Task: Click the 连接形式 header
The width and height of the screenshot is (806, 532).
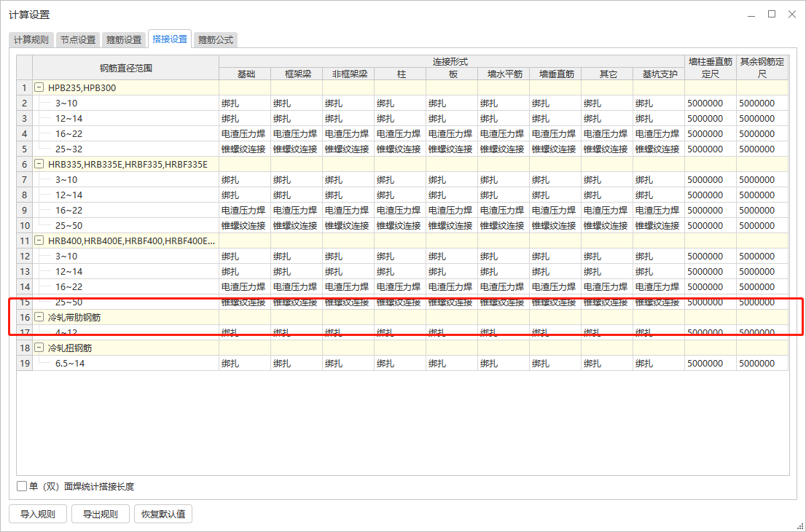Action: [452, 62]
